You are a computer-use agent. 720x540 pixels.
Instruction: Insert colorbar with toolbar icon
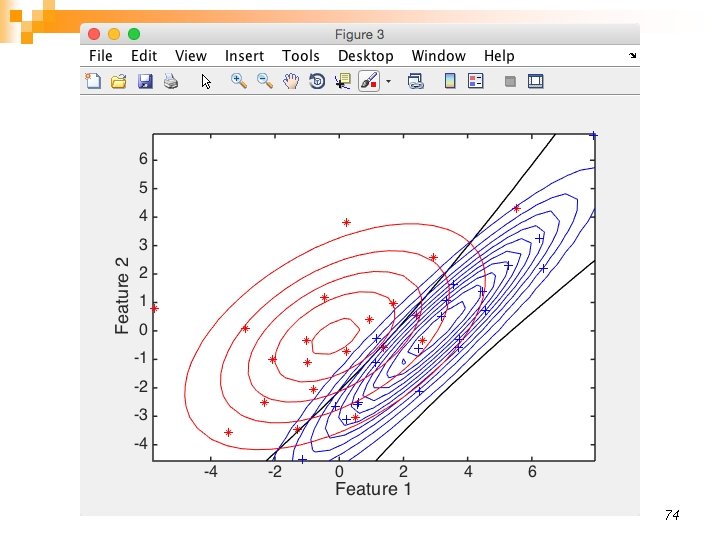[450, 81]
